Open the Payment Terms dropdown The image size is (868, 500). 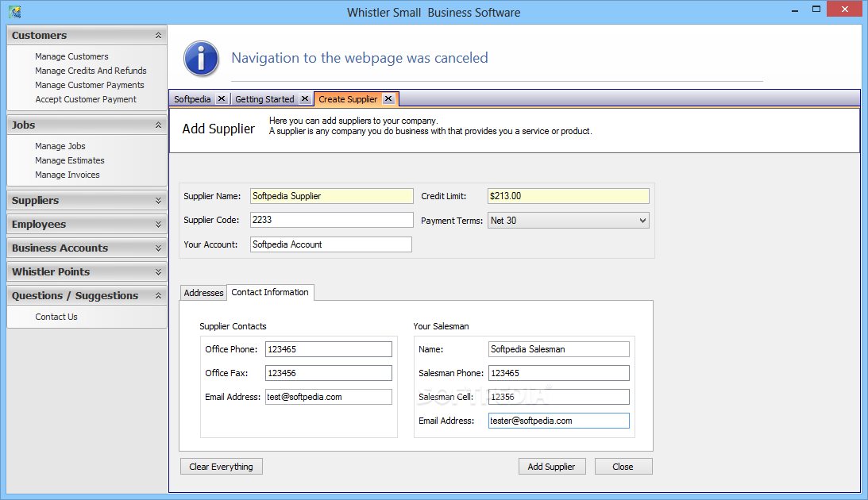[642, 220]
